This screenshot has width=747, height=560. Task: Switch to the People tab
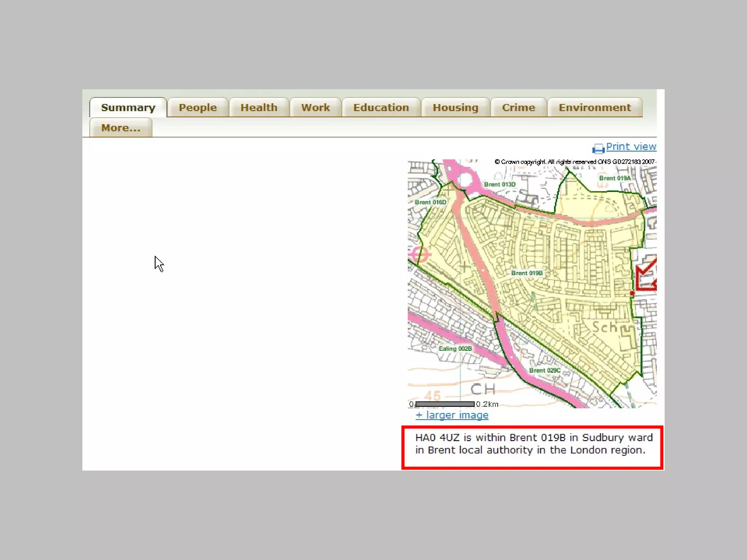pyautogui.click(x=198, y=108)
